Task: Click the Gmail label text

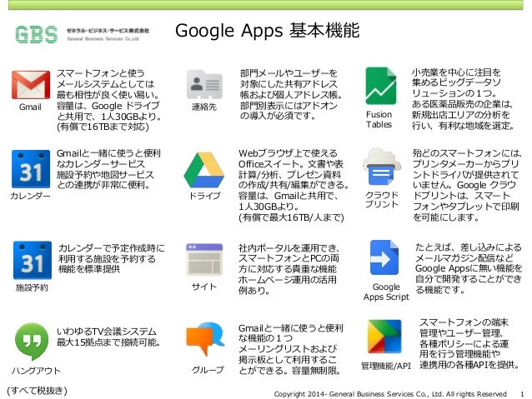Action: tap(30, 107)
